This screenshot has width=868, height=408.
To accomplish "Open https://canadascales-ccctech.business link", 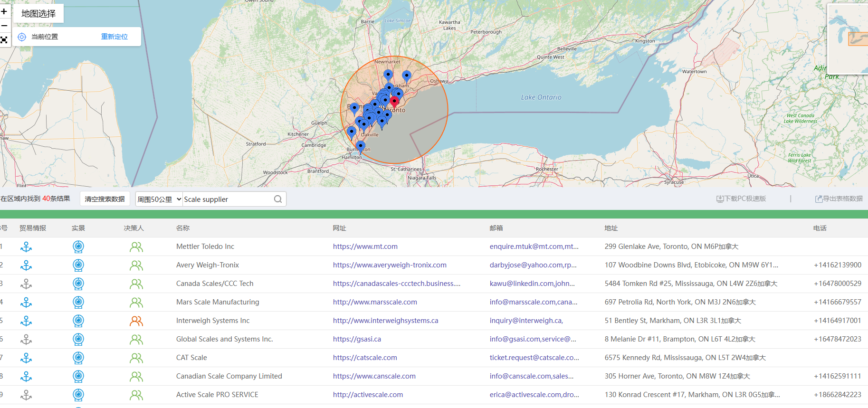I will point(397,284).
